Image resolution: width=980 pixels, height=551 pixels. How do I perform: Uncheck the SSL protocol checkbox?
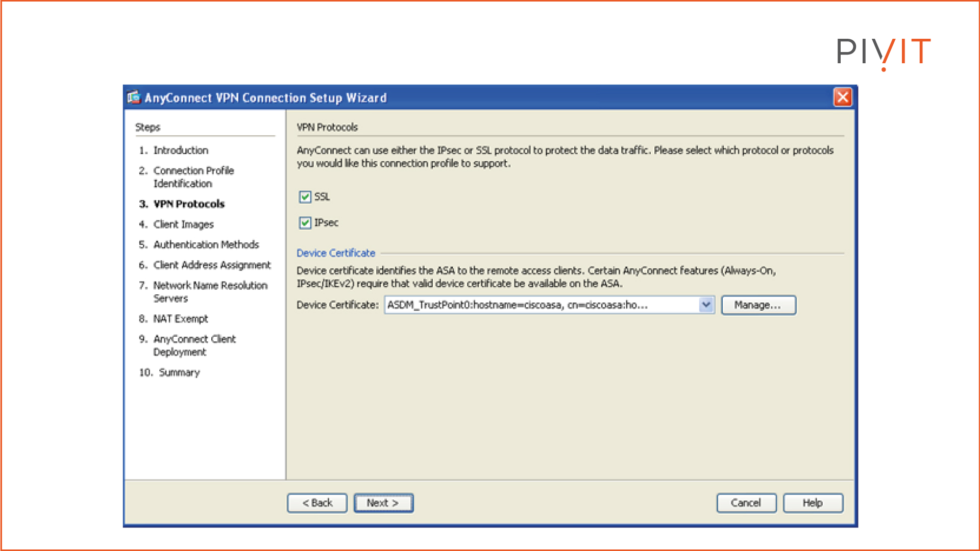tap(305, 197)
